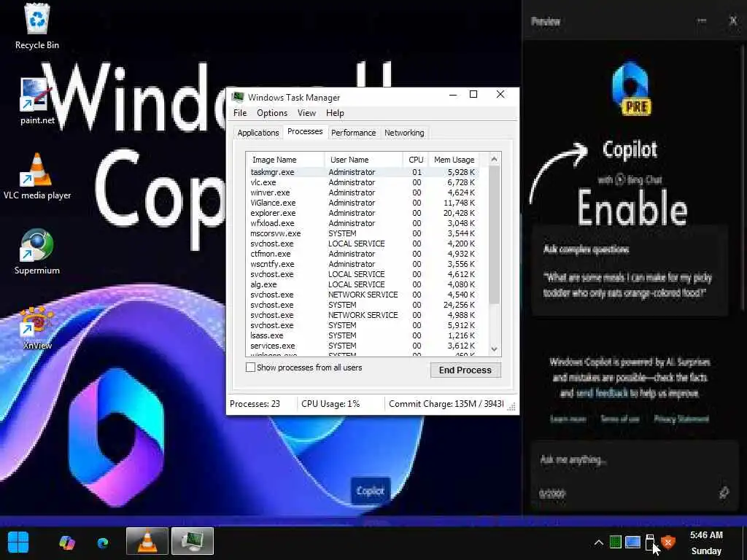The image size is (747, 560).
Task: Enable Show processes from all users
Action: 250,367
